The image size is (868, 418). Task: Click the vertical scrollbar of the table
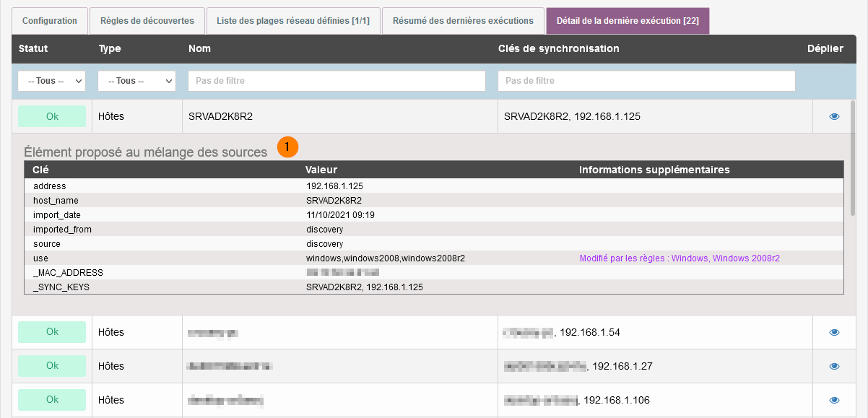(x=853, y=217)
